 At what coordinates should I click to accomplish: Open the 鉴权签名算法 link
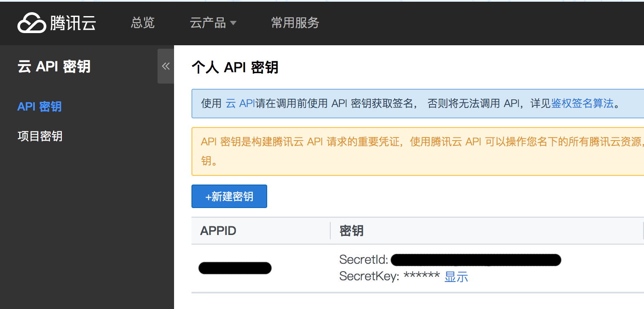[582, 104]
